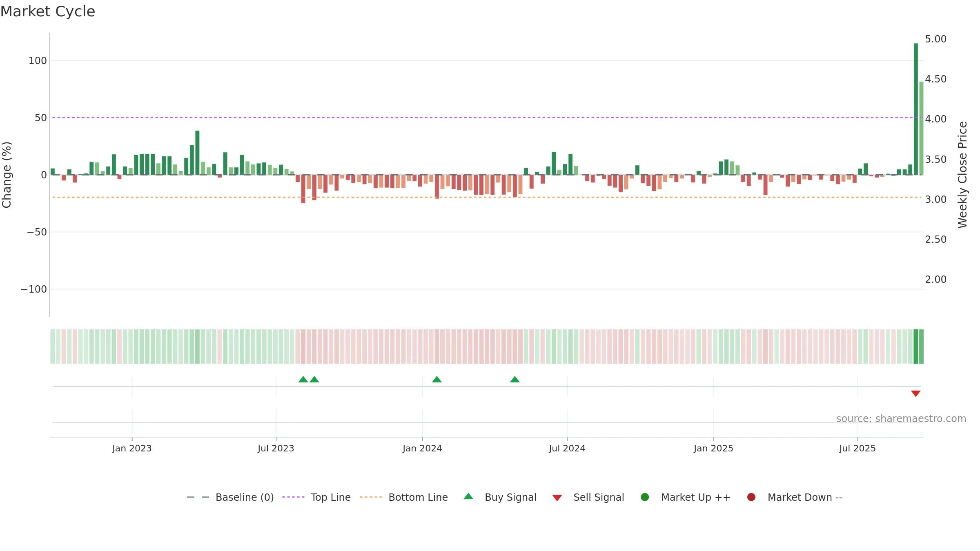Click the −100 tick on Change axis
The image size is (980, 551).
click(34, 289)
